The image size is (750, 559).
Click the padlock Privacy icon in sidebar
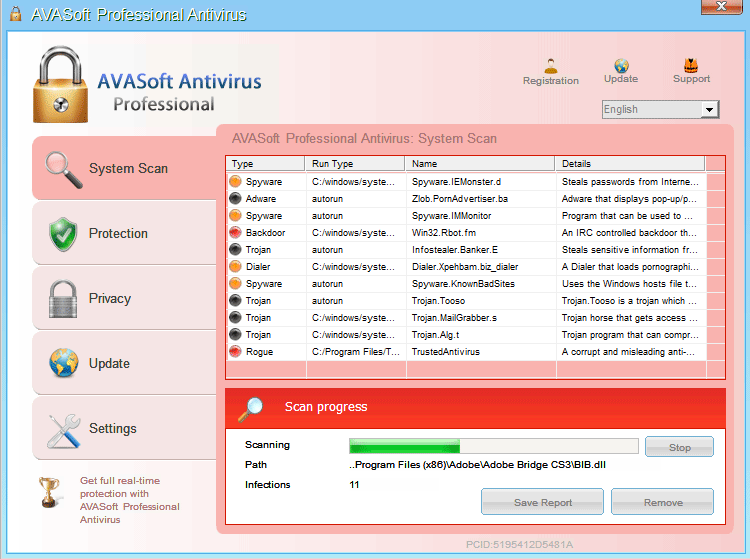(64, 299)
